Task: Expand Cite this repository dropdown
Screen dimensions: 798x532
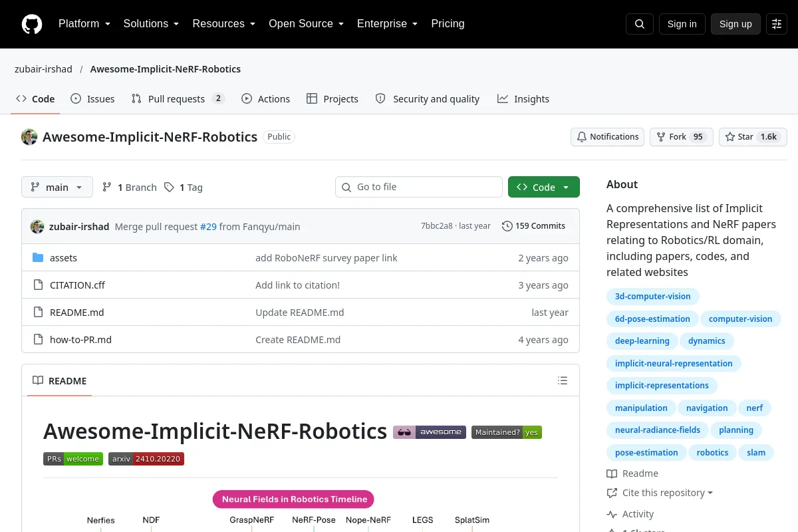Action: pyautogui.click(x=660, y=493)
